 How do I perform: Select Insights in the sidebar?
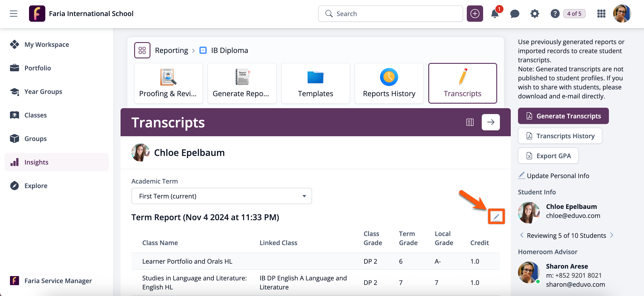point(36,162)
